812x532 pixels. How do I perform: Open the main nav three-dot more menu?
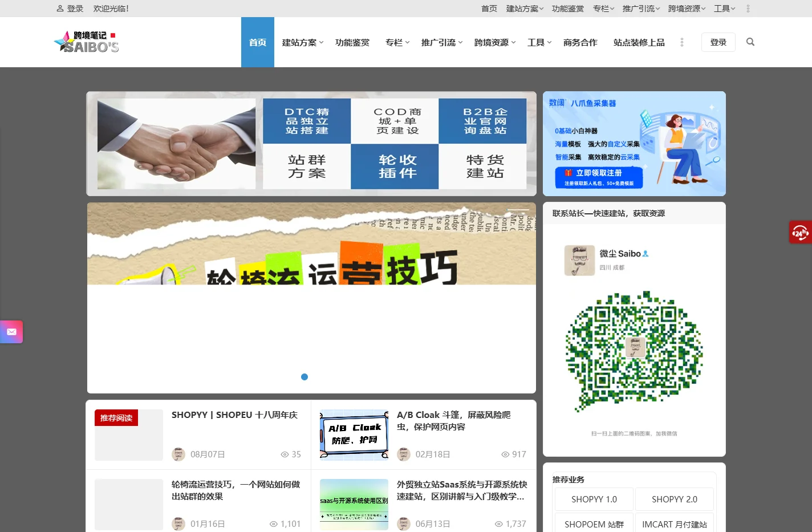click(x=681, y=42)
